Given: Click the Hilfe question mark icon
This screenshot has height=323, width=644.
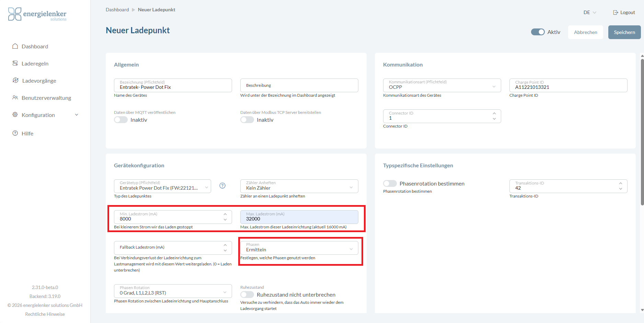Looking at the screenshot, I should click(x=15, y=133).
